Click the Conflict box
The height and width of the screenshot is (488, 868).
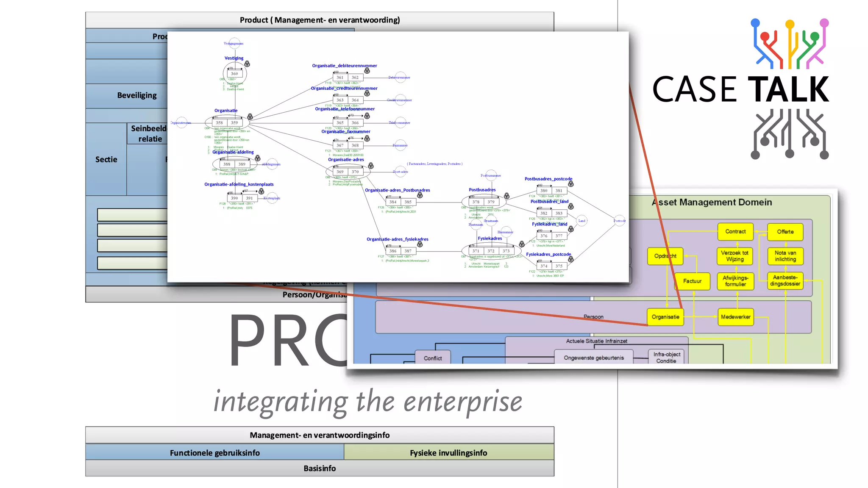point(432,358)
